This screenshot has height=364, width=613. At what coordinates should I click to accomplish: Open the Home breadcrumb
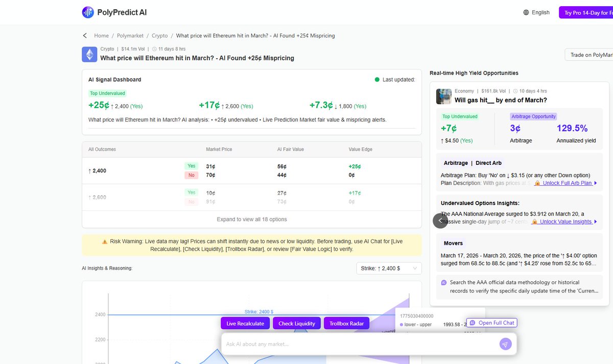(x=101, y=36)
